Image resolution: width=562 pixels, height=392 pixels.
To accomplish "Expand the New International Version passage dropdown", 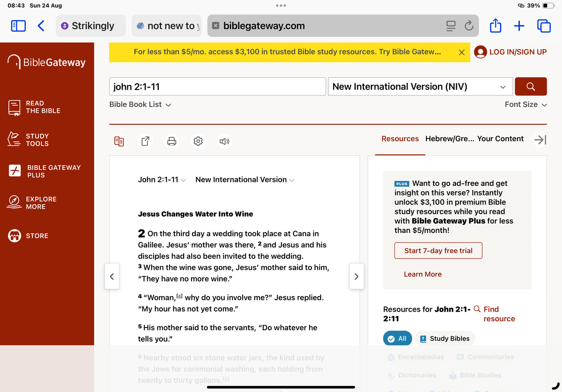I will (245, 180).
